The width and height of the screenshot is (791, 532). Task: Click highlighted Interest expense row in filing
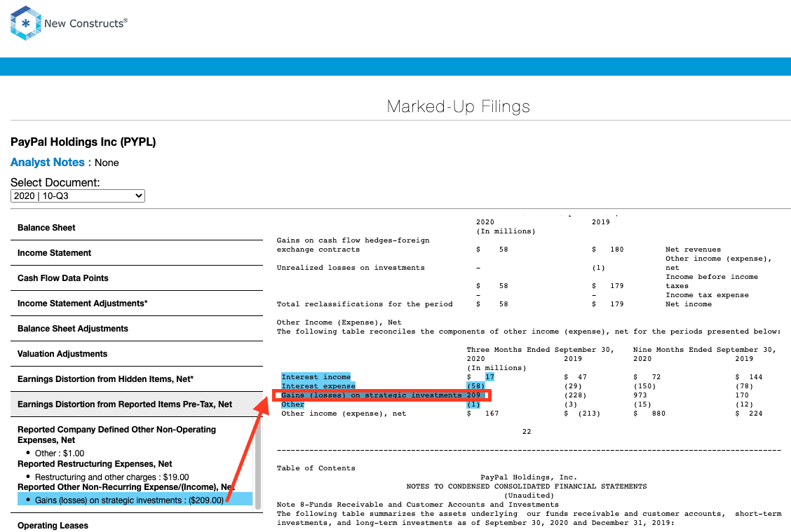[x=318, y=386]
